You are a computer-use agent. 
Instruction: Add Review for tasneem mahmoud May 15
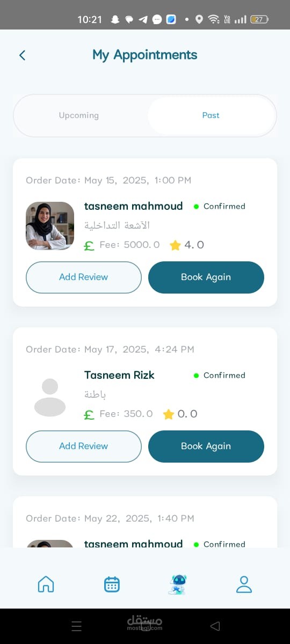click(x=84, y=277)
